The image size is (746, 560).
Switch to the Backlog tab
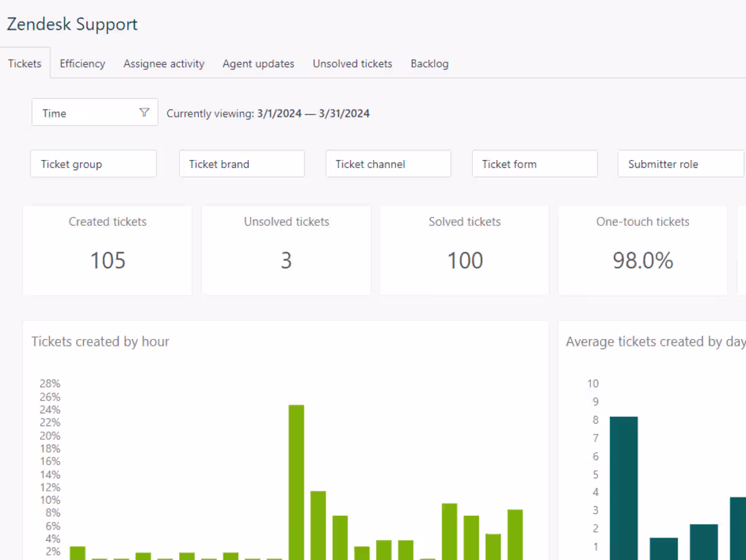point(429,64)
